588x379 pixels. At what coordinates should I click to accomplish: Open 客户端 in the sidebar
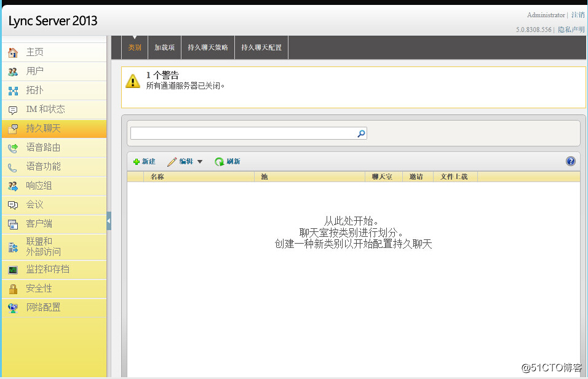tap(54, 224)
